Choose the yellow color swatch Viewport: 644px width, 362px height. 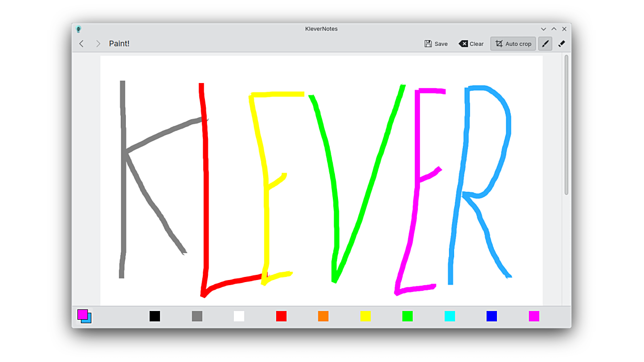(x=365, y=316)
